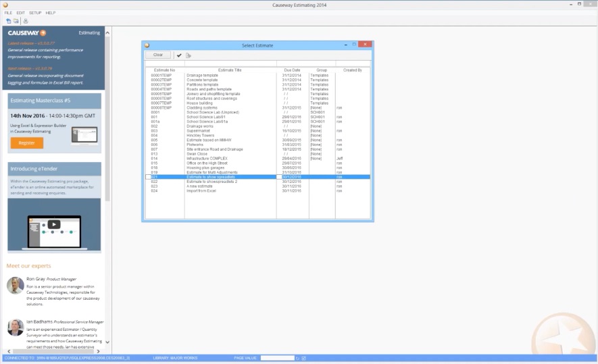The width and height of the screenshot is (598, 364).
Task: Open the SETUP menu
Action: point(35,13)
